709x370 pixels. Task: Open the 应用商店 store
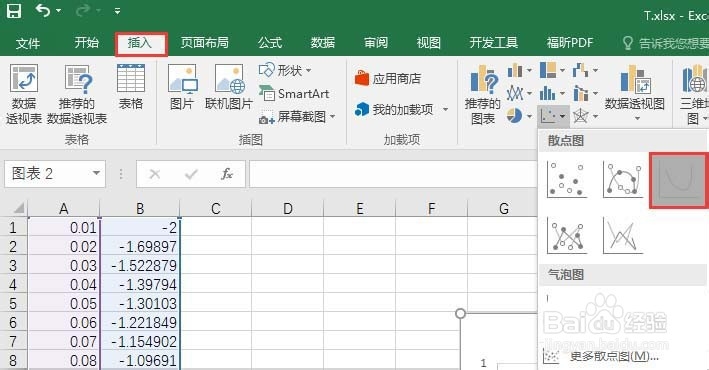(x=388, y=79)
